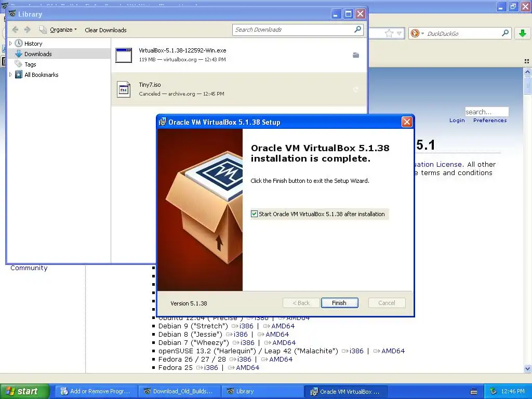The image size is (532, 399).
Task: Expand the All Bookmarks tree node
Action: [10, 75]
